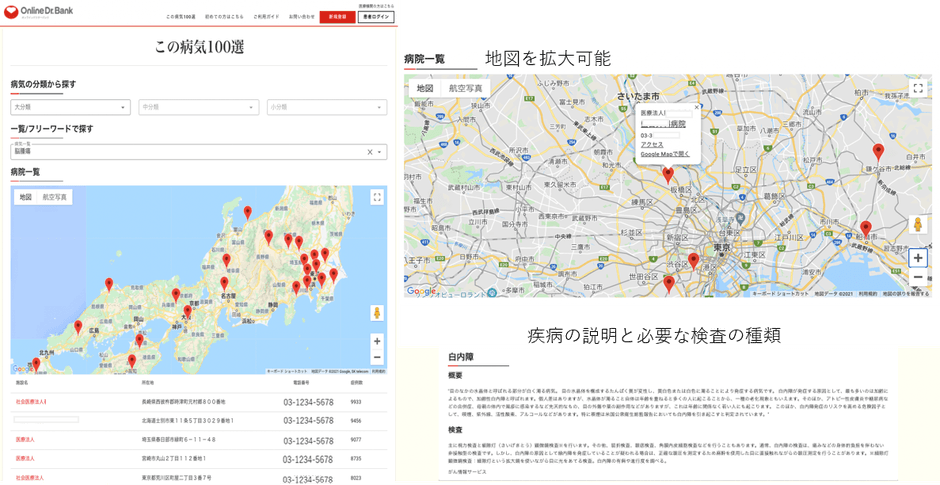Clear the 脳腫瘍 disease selection

[369, 152]
